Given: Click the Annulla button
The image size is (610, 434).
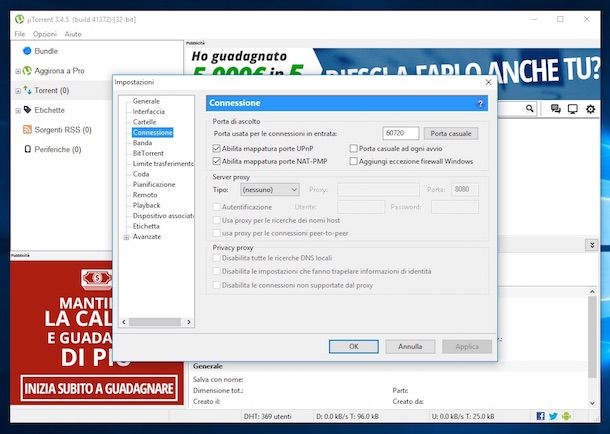Looking at the screenshot, I should point(410,346).
